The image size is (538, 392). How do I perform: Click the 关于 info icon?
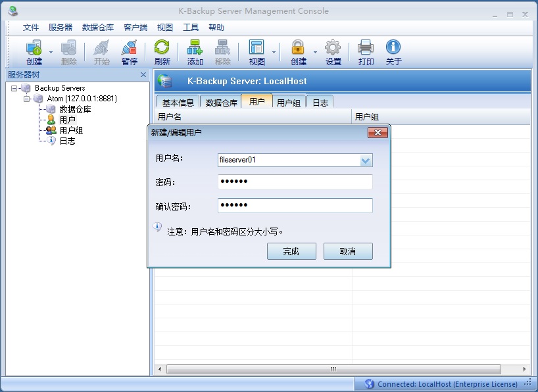point(393,52)
